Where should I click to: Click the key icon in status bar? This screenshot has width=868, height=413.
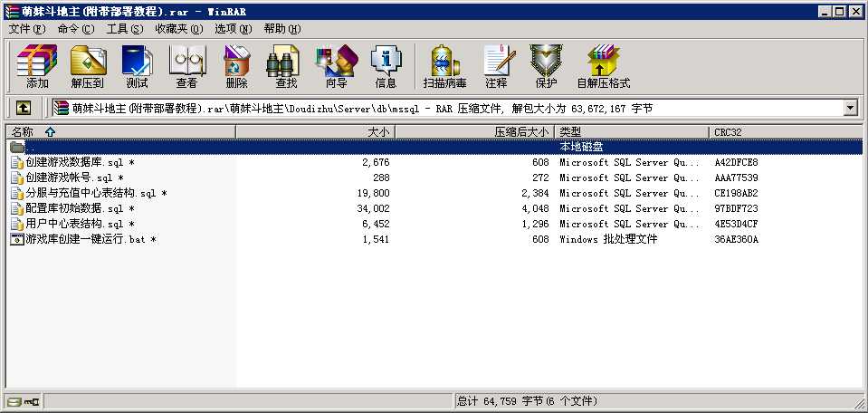31,401
